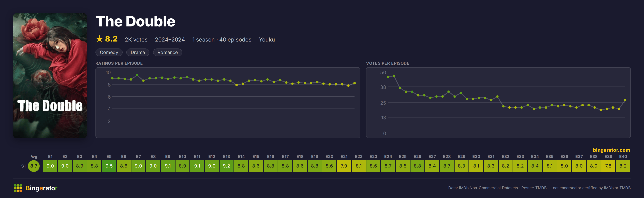Click The Double title heading
Image resolution: width=644 pixels, height=198 pixels.
pyautogui.click(x=135, y=21)
